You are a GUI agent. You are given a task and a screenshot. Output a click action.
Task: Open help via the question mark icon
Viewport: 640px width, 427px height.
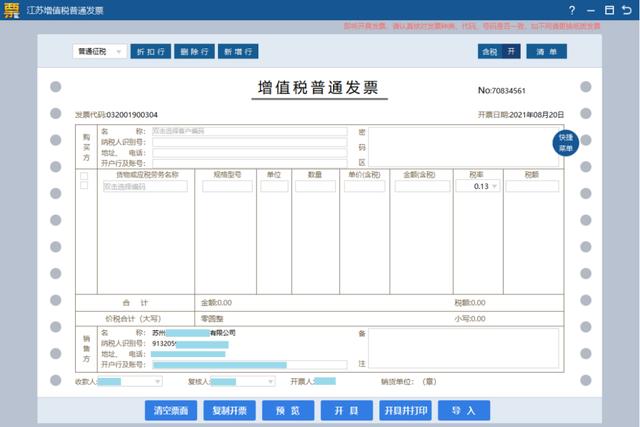coord(571,10)
